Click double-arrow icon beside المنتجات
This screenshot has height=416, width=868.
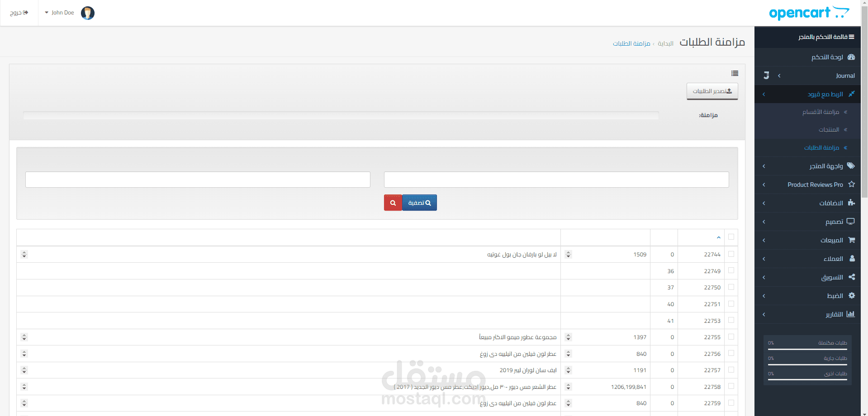(845, 130)
